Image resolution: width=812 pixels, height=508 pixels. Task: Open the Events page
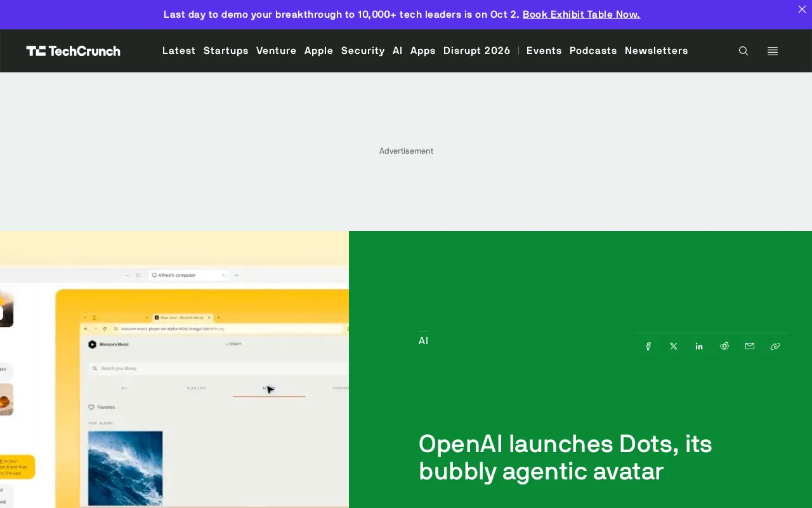pyautogui.click(x=544, y=51)
